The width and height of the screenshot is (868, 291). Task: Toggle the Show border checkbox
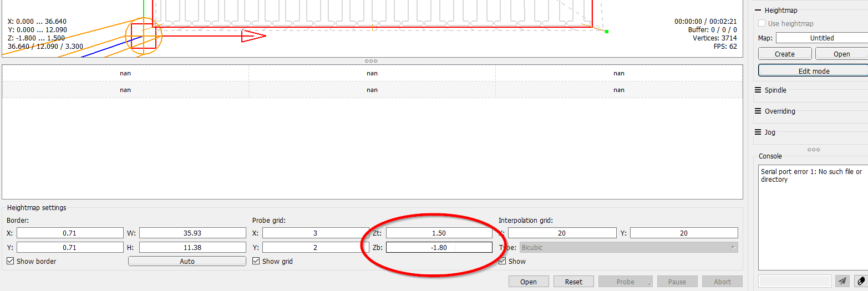11,261
